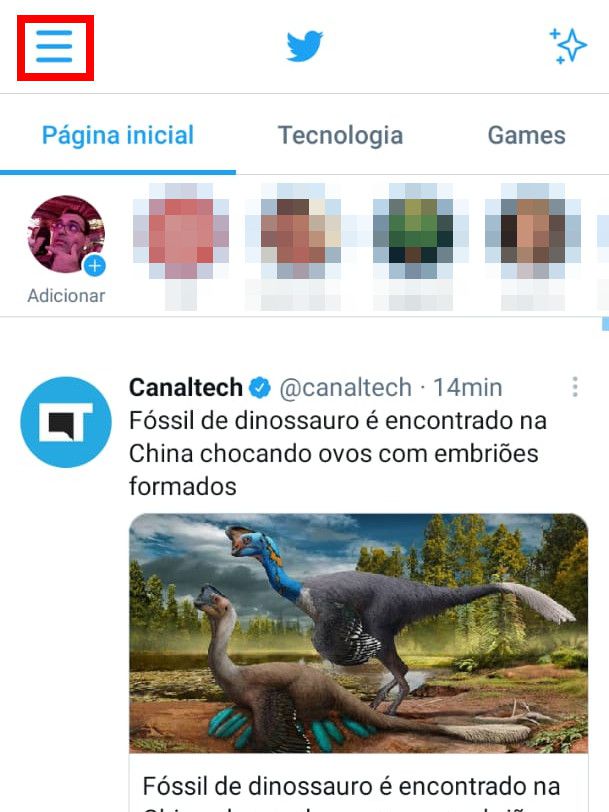The height and width of the screenshot is (812, 609).
Task: Click the @canaltech handle
Action: click(346, 388)
